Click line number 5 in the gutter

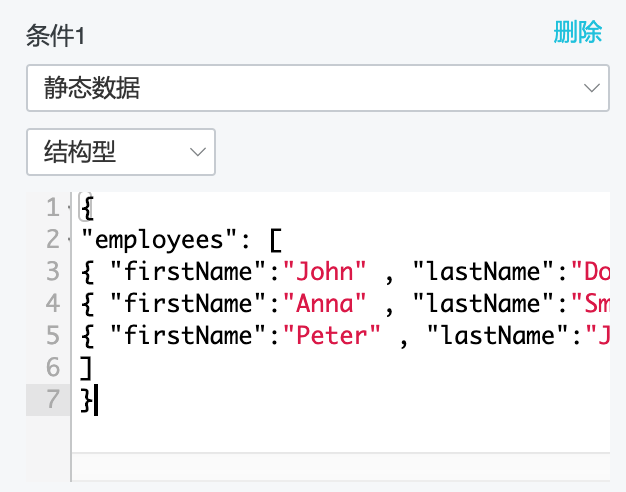coord(52,334)
